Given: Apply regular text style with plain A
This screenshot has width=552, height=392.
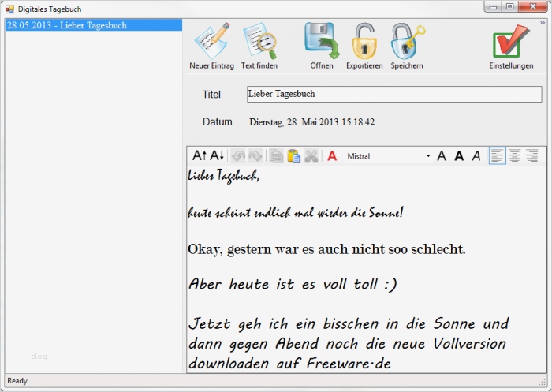Looking at the screenshot, I should (442, 156).
